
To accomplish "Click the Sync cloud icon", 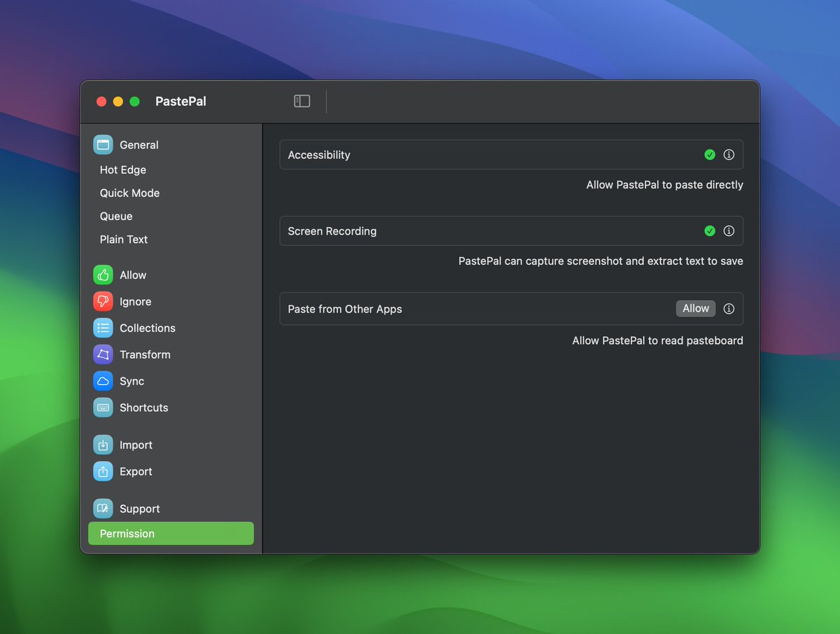I will pyautogui.click(x=103, y=381).
